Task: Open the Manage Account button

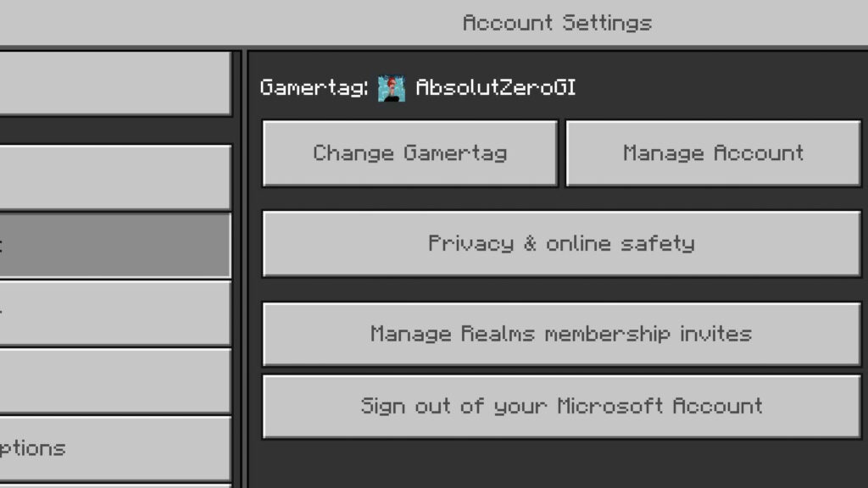Action: (x=713, y=153)
